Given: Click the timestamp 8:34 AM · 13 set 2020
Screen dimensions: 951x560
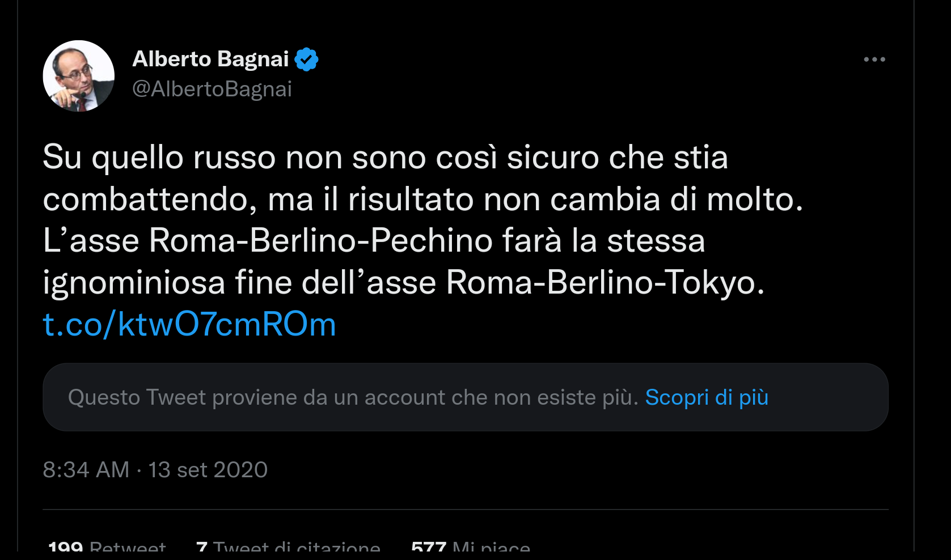Looking at the screenshot, I should point(155,469).
